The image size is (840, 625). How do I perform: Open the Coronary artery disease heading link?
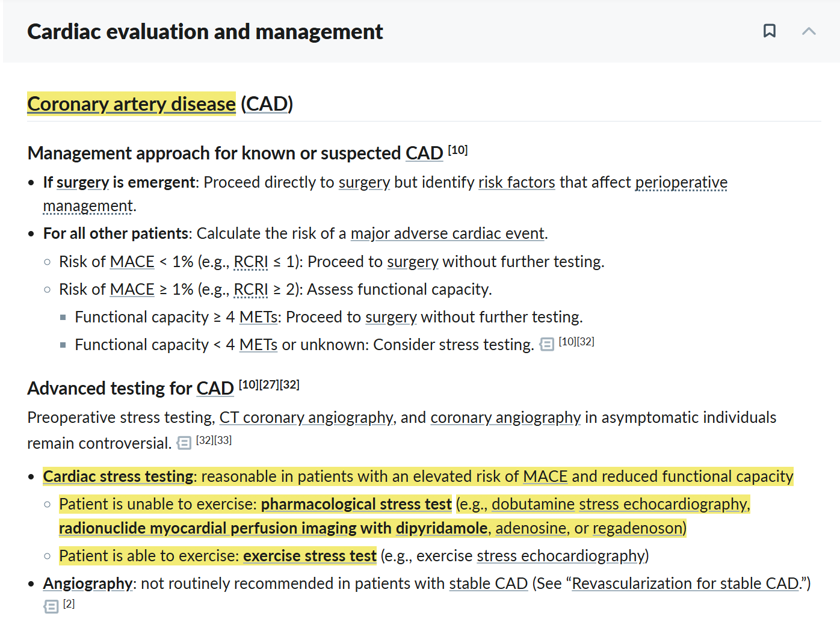click(x=131, y=104)
